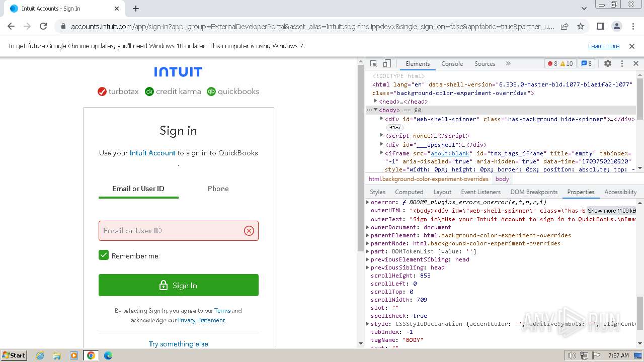The width and height of the screenshot is (644, 362).
Task: Go back to the previous page
Action: [x=11, y=26]
